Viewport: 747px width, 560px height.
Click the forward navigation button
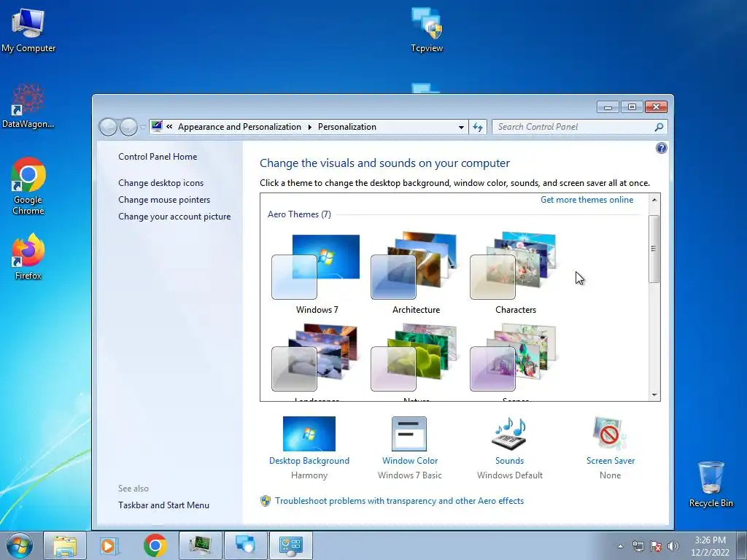tap(128, 127)
